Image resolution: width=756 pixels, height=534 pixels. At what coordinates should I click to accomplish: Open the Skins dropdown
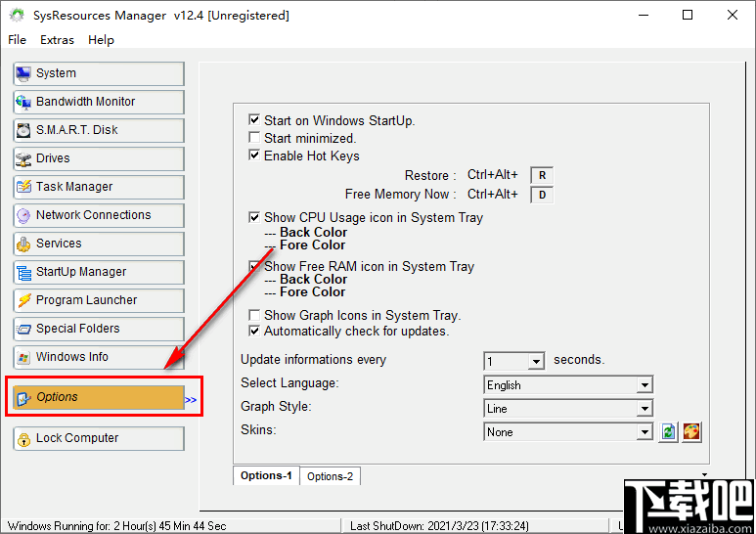(645, 432)
